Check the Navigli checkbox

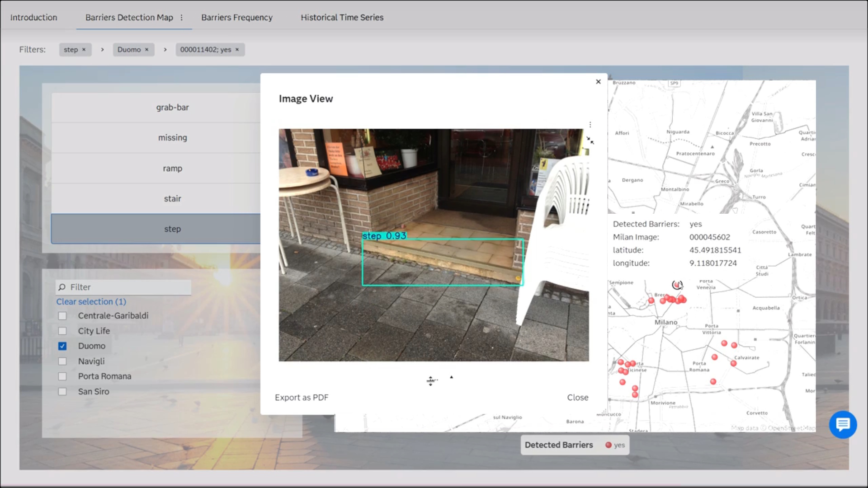pyautogui.click(x=62, y=361)
